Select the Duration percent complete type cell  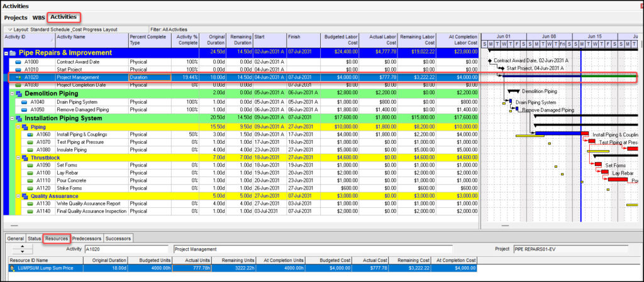click(x=150, y=77)
